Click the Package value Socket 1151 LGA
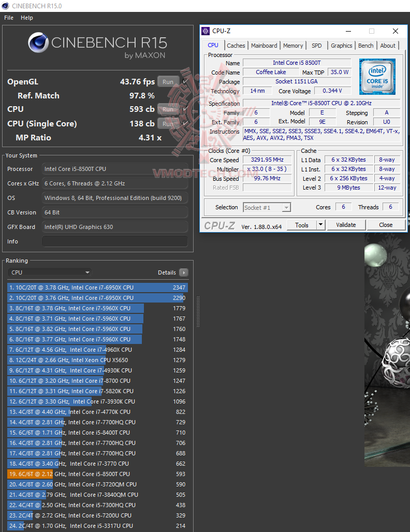This screenshot has height=532, width=410. pyautogui.click(x=297, y=81)
